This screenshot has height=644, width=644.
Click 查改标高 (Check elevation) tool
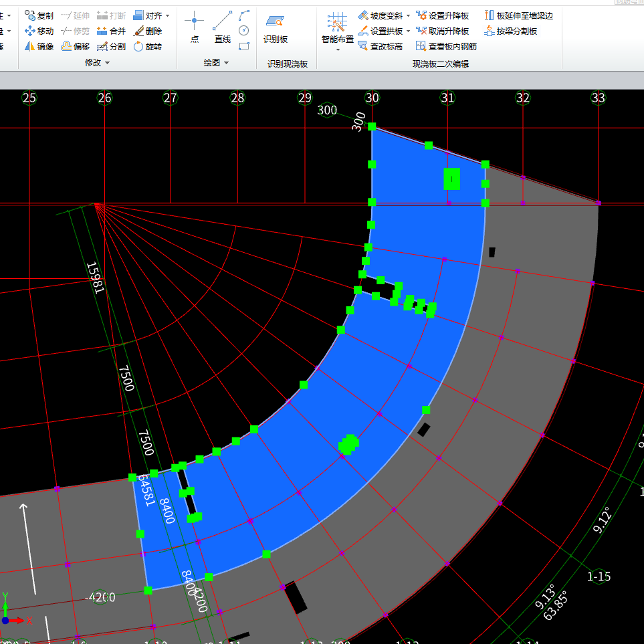(381, 46)
